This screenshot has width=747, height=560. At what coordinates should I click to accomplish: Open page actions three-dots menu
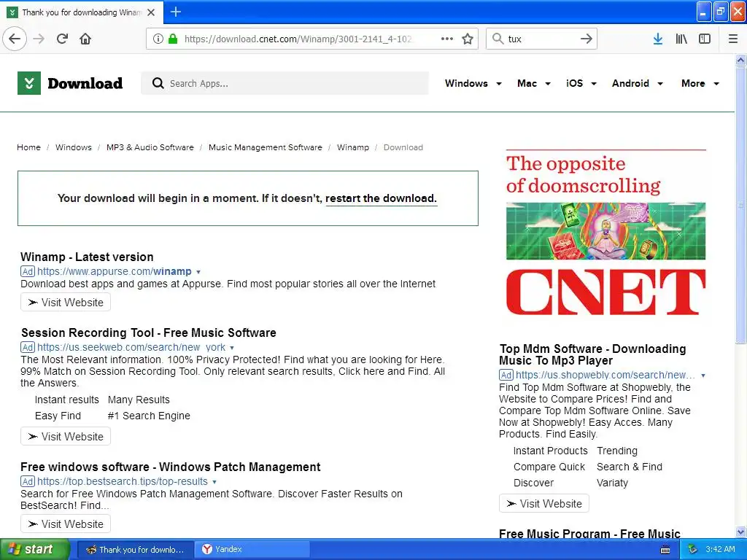click(447, 39)
